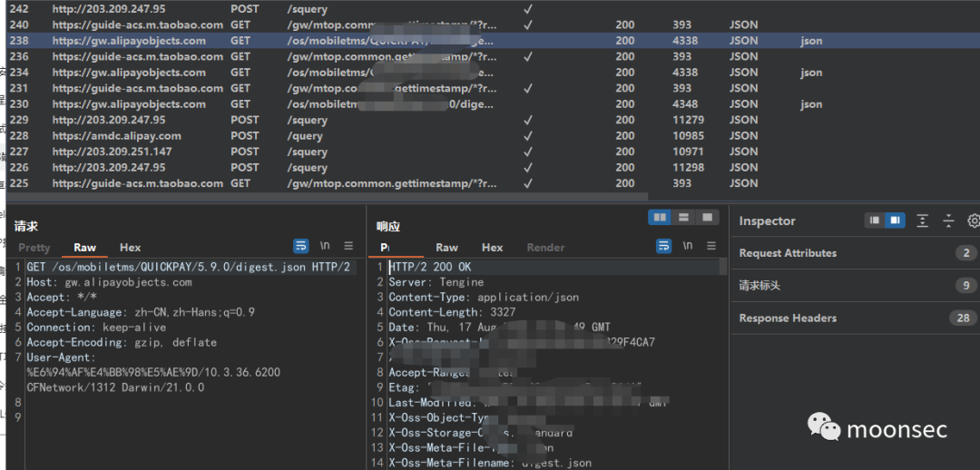This screenshot has height=470, width=980.
Task: Click the GET request line in request editor
Action: (188, 267)
